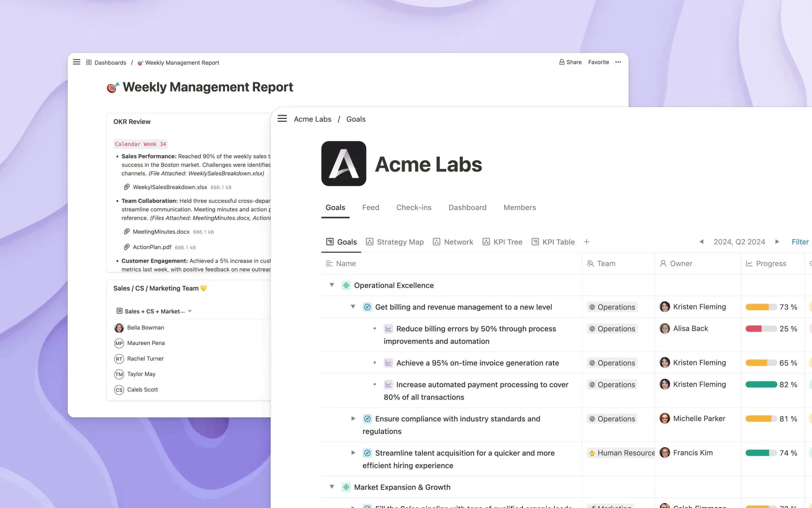Viewport: 812px width, 508px height.
Task: Click the 25% progress bar for Alisa Back
Action: pos(761,329)
